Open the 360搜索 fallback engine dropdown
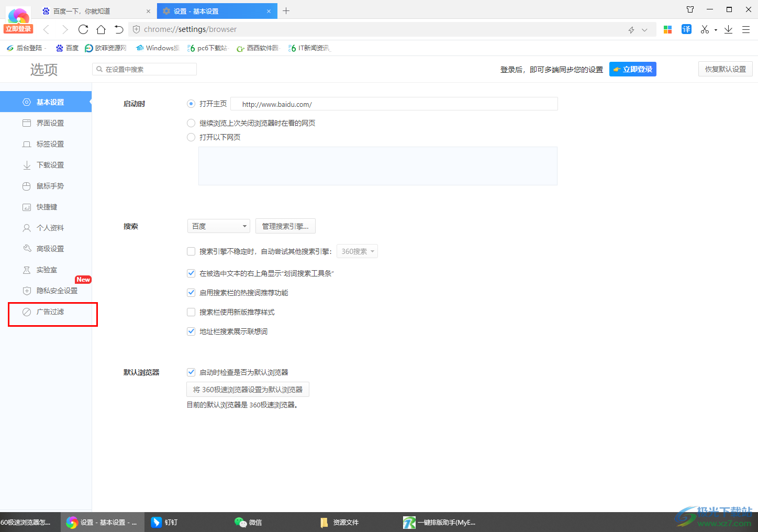Screen dimensions: 758x532 tap(357, 251)
